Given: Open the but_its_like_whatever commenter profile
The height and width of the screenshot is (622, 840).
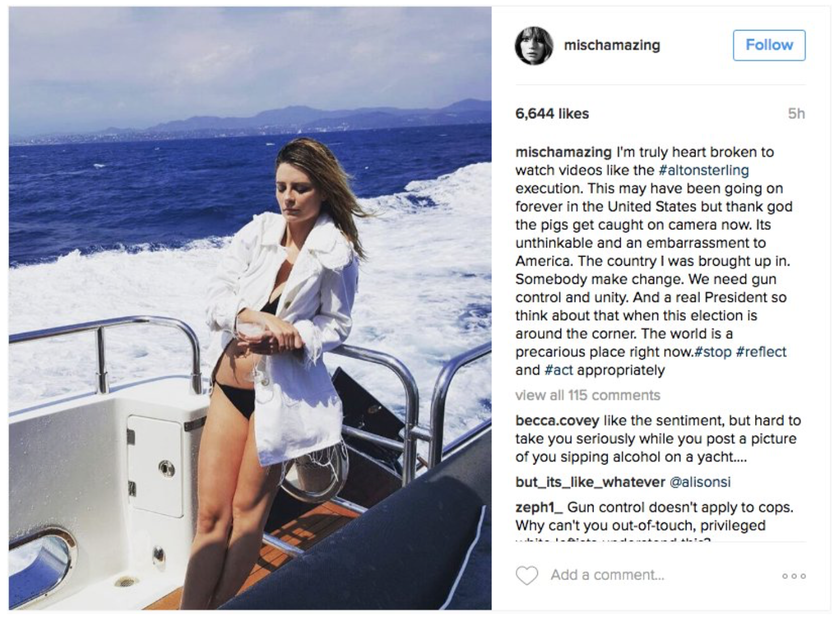Looking at the screenshot, I should [x=590, y=482].
